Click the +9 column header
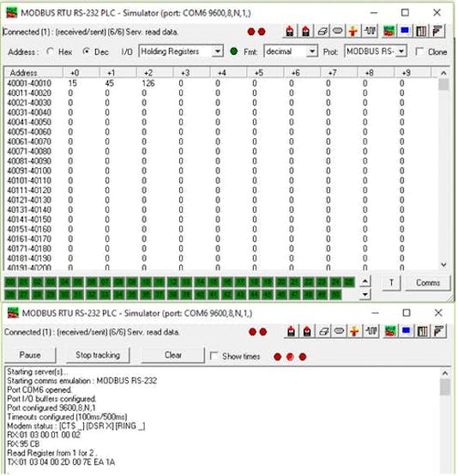The height and width of the screenshot is (476, 458). pyautogui.click(x=413, y=73)
